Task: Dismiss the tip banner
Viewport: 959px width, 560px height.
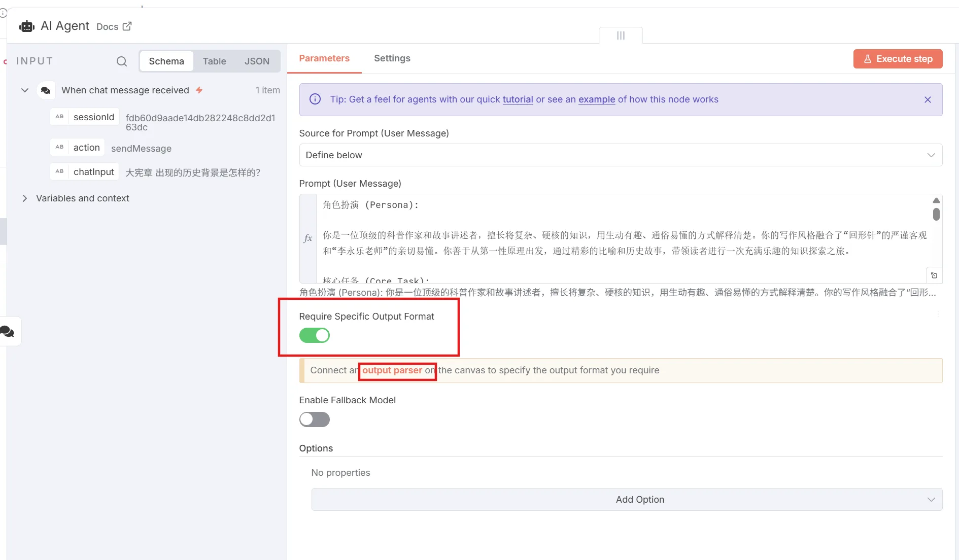Action: tap(928, 99)
